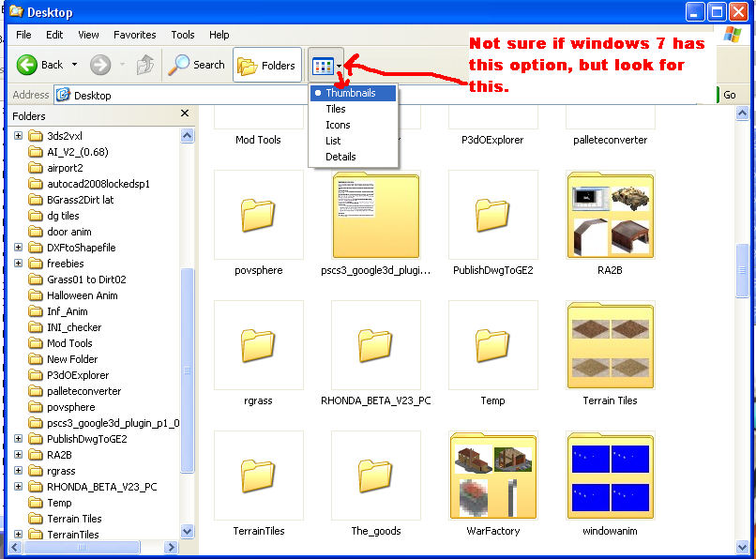Expand the RHONDA_BETA_V23_PC tree node

point(19,487)
